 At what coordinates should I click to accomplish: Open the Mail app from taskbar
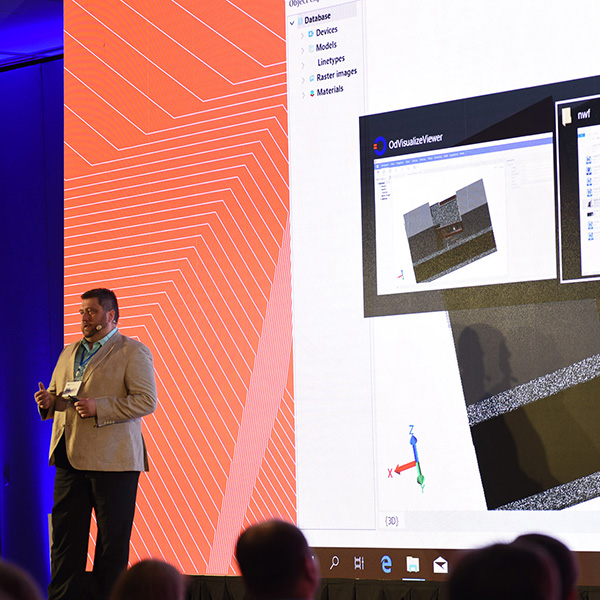[440, 565]
